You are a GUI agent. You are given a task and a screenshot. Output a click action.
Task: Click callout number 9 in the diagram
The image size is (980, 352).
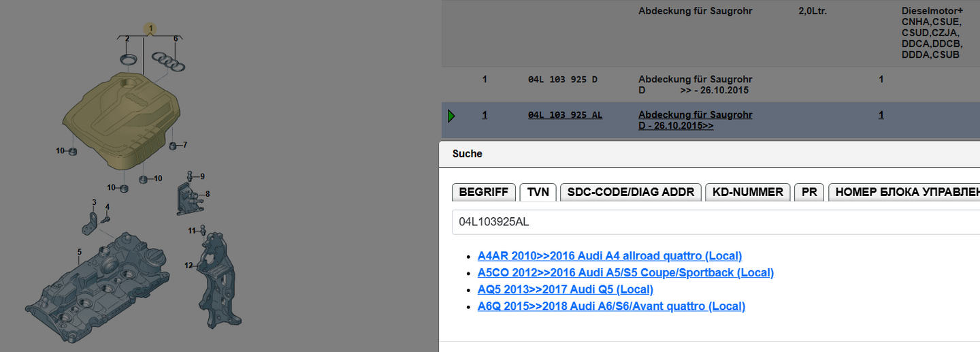[x=202, y=176]
